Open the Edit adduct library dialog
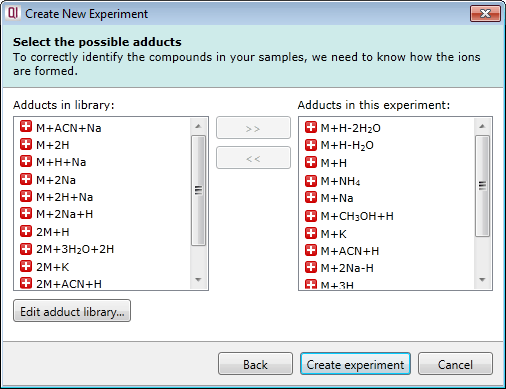Viewport: 506px width, 389px height. click(72, 311)
